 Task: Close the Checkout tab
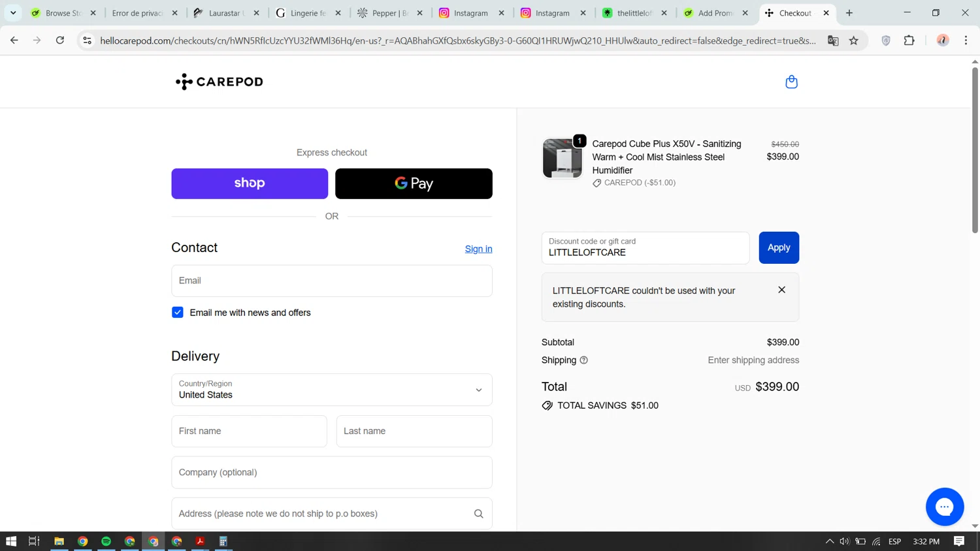[x=826, y=13]
